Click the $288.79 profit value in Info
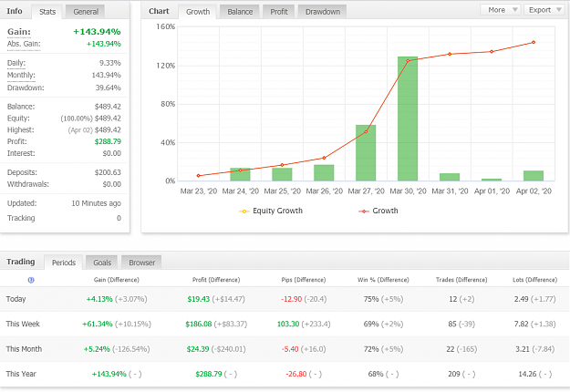Image resolution: width=570 pixels, height=392 pixels. pyautogui.click(x=108, y=141)
